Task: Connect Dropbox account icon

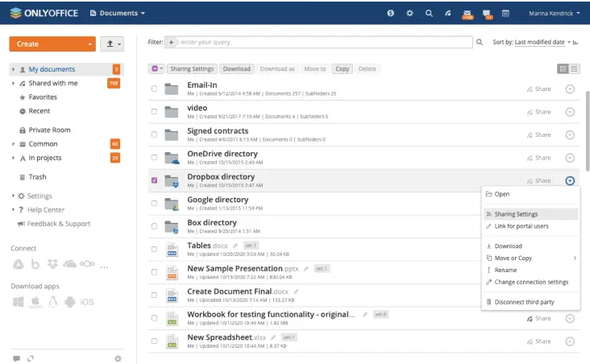Action: pyautogui.click(x=52, y=264)
